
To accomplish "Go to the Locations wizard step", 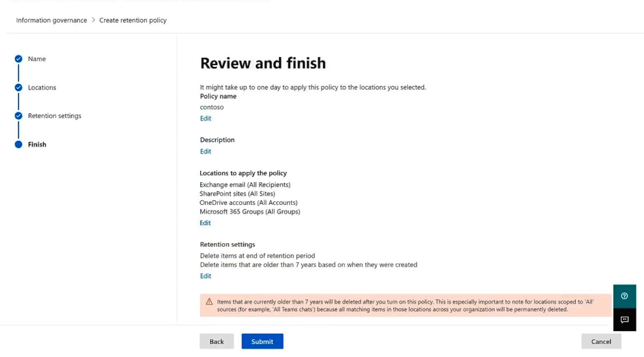I will tap(42, 87).
